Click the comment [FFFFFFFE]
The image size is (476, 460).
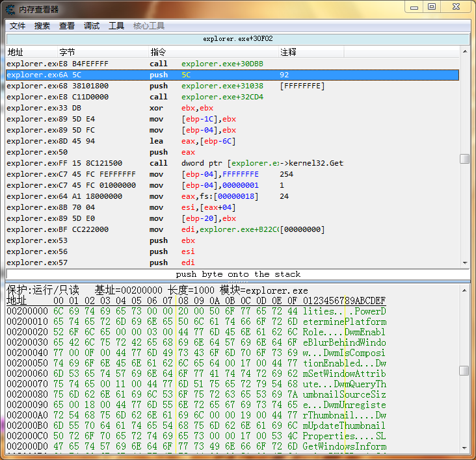[302, 86]
